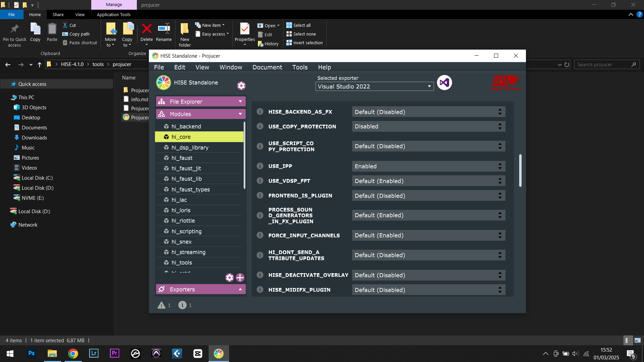Click the red JUCE logo in Projucer

point(506,82)
